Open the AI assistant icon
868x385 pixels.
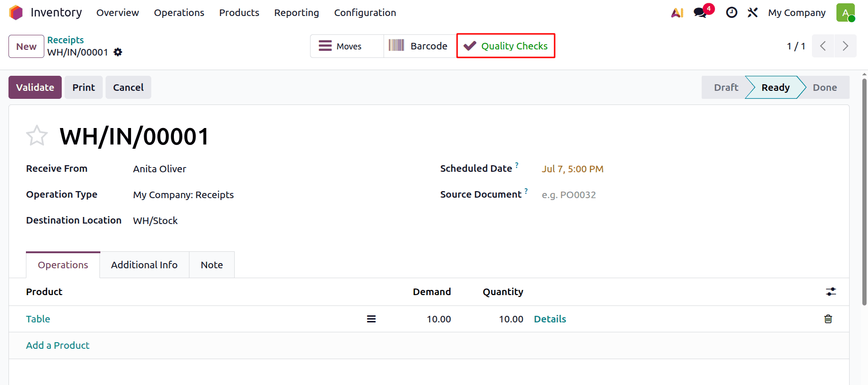coord(677,13)
